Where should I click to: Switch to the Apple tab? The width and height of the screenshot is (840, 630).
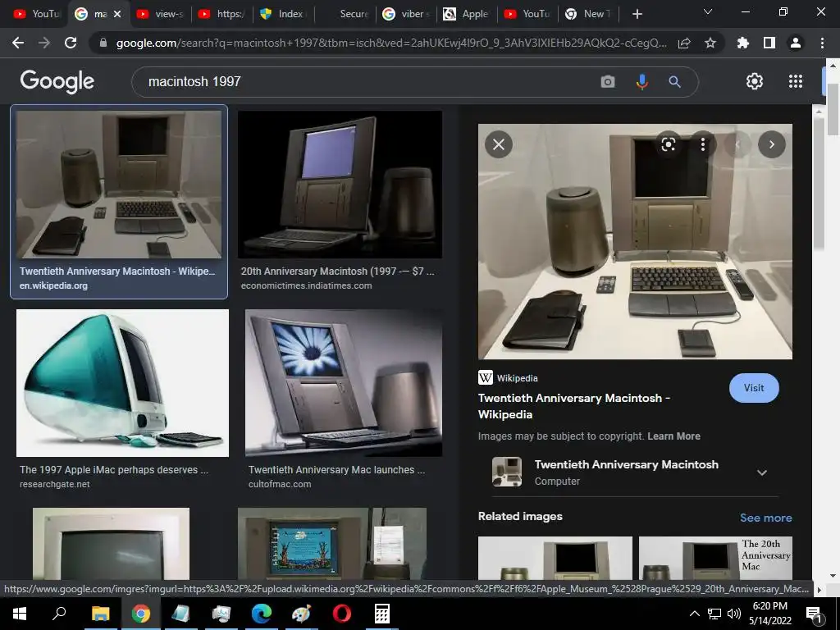(467, 14)
